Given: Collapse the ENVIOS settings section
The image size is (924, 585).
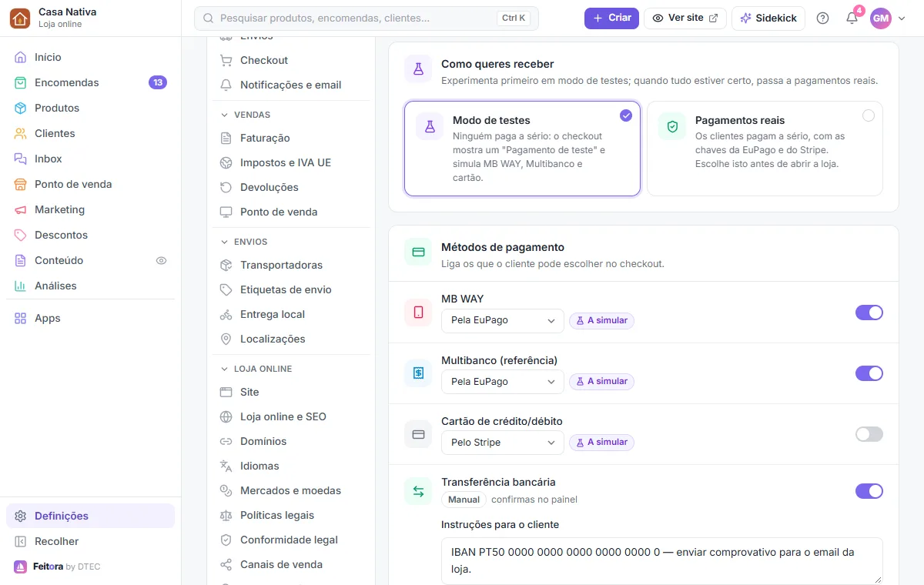Looking at the screenshot, I should point(244,242).
